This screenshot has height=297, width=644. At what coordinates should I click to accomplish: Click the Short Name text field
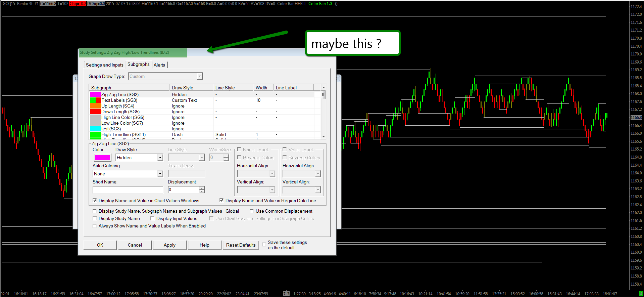click(128, 190)
